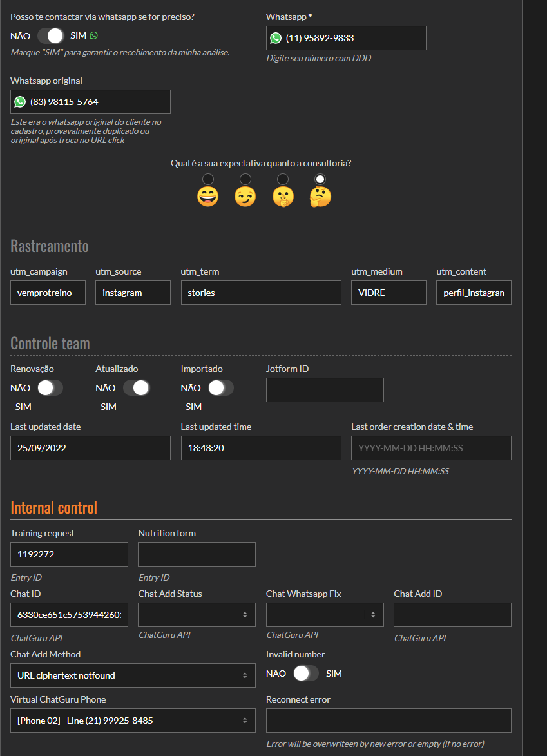Screen dimensions: 547x756
Task: Toggle the Importado switch
Action: (221, 388)
